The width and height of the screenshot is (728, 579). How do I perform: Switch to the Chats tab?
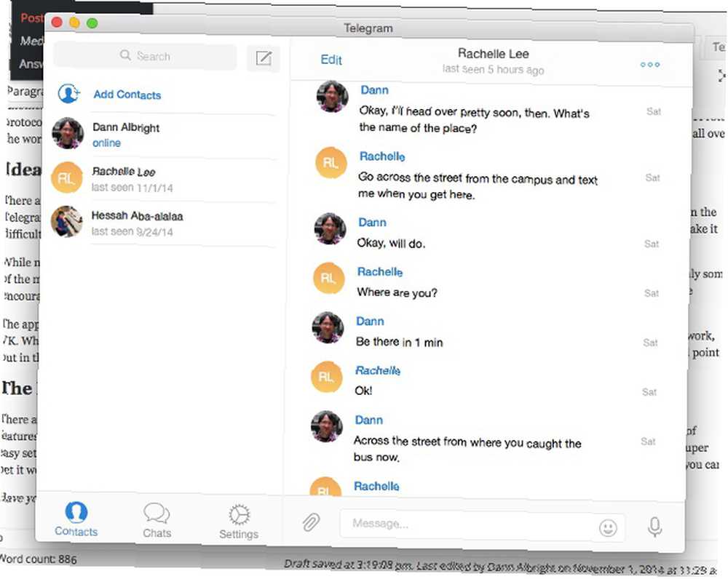click(157, 521)
